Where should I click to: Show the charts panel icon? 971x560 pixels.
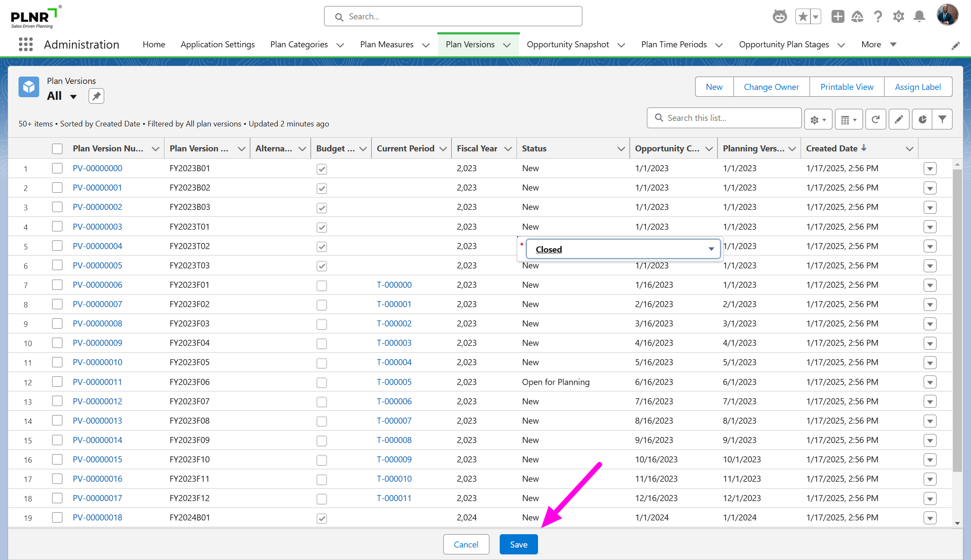pyautogui.click(x=922, y=120)
